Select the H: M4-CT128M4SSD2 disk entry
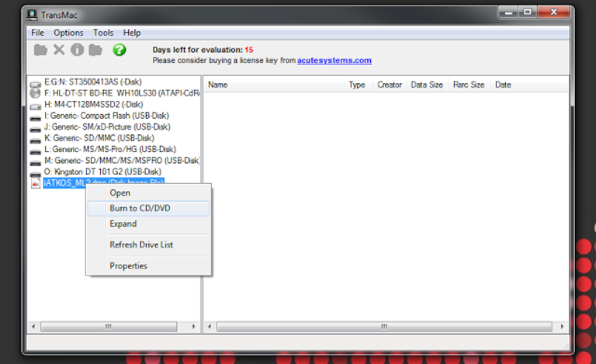 [93, 104]
